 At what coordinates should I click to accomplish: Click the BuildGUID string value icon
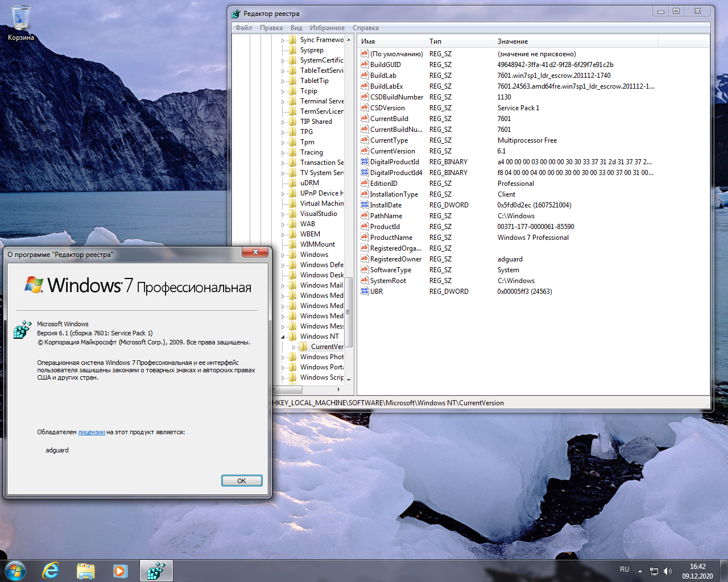pos(365,64)
